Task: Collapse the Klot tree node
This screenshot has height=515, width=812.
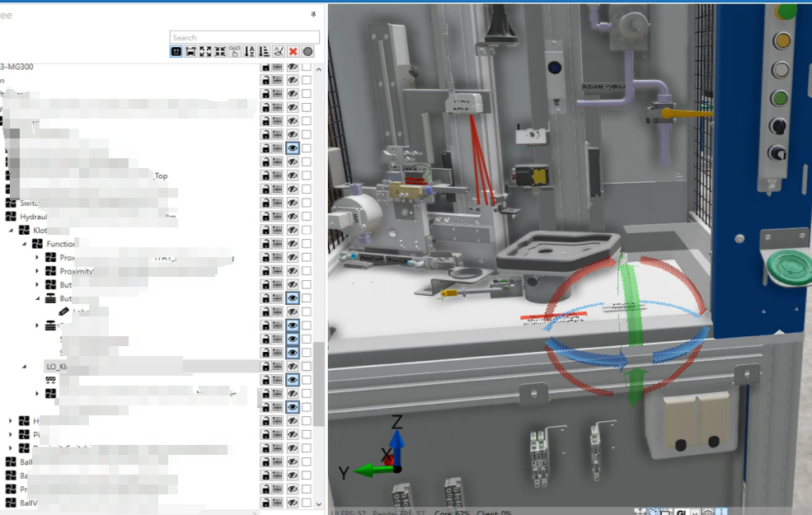Action: click(x=12, y=231)
